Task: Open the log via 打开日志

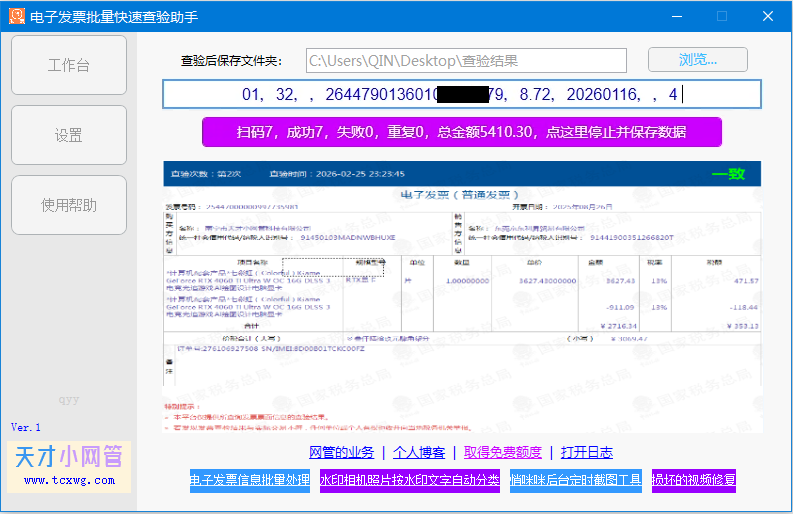Action: 586,453
